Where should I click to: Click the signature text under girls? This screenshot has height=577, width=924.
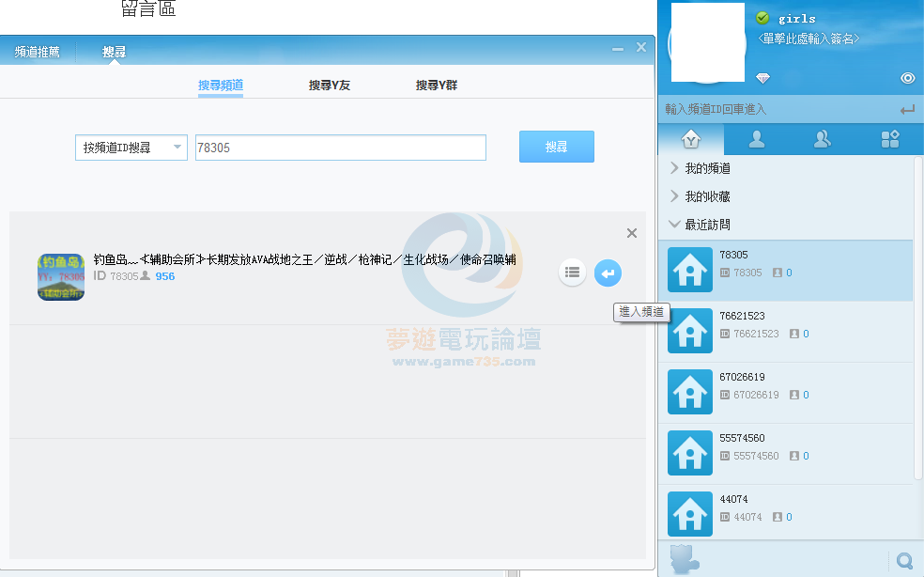(x=808, y=39)
